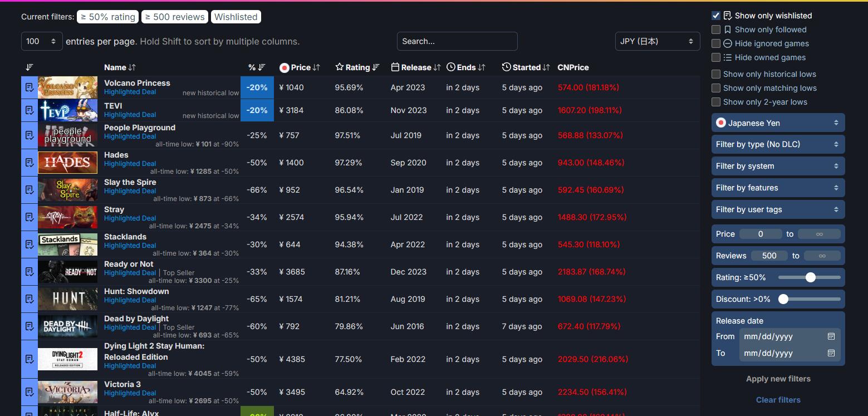The height and width of the screenshot is (416, 868).
Task: Sort by Ends column header
Action: coord(466,67)
